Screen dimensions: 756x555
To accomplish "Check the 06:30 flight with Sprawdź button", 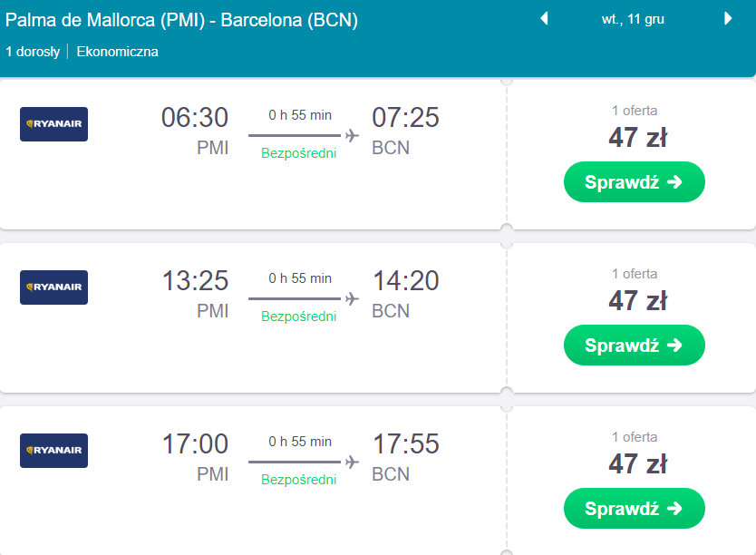I will (634, 181).
